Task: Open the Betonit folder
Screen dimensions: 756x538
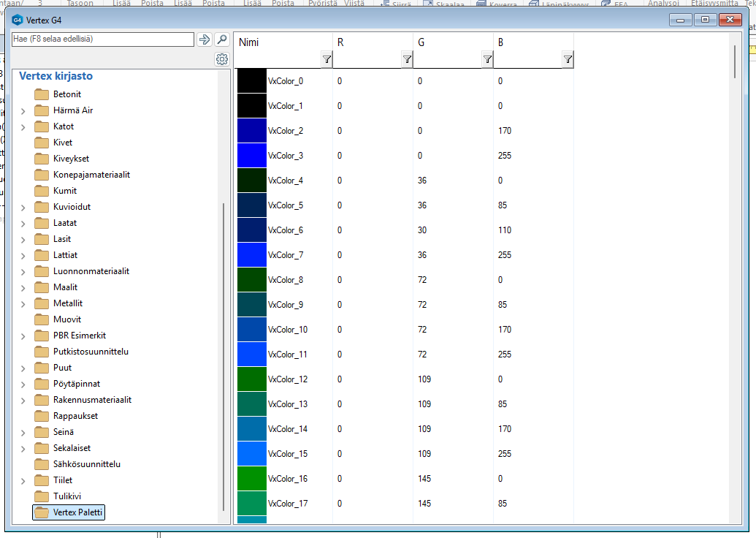Action: pyautogui.click(x=66, y=94)
